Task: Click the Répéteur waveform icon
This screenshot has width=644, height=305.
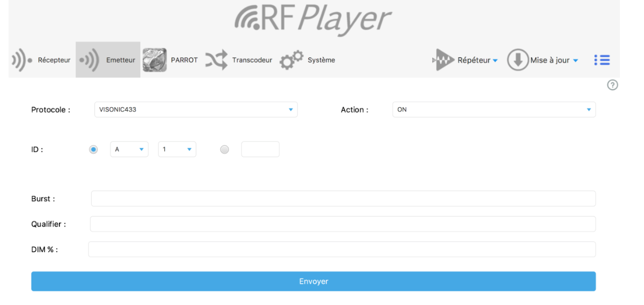Action: [x=443, y=60]
